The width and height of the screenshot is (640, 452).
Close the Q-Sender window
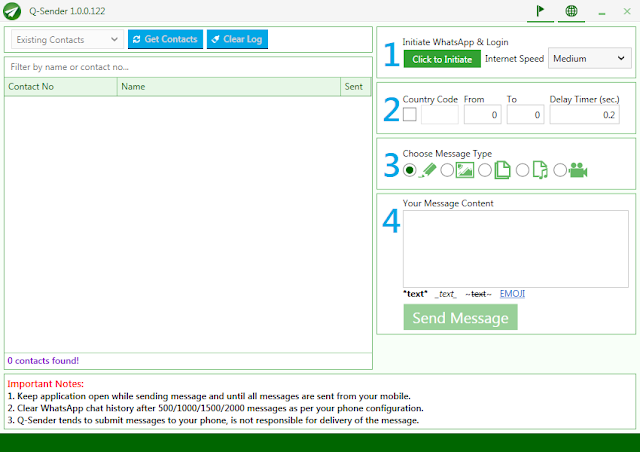(627, 11)
